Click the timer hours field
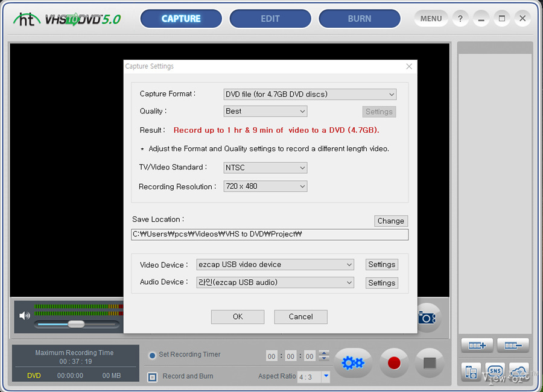Screen dimensions: 543x392 pyautogui.click(x=271, y=356)
